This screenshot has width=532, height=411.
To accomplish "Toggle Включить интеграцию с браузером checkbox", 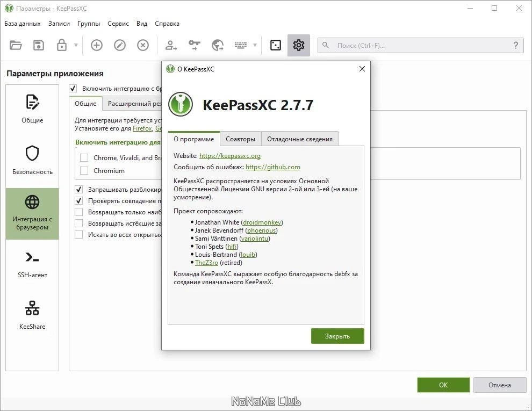I will pos(73,89).
